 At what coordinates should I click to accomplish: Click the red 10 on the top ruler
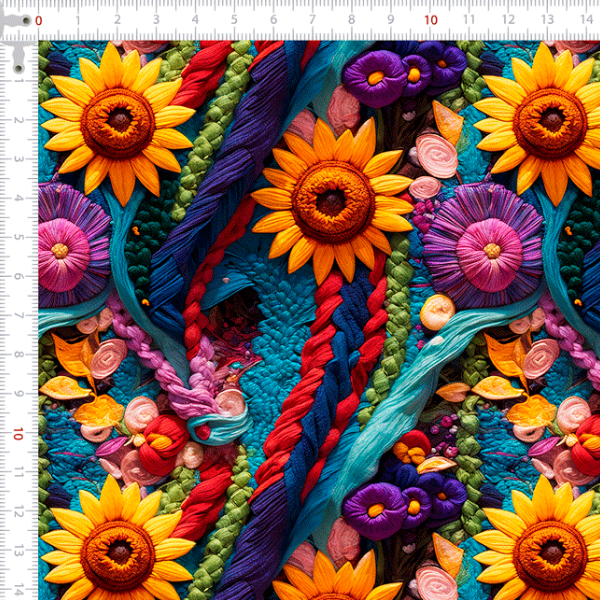(x=431, y=20)
